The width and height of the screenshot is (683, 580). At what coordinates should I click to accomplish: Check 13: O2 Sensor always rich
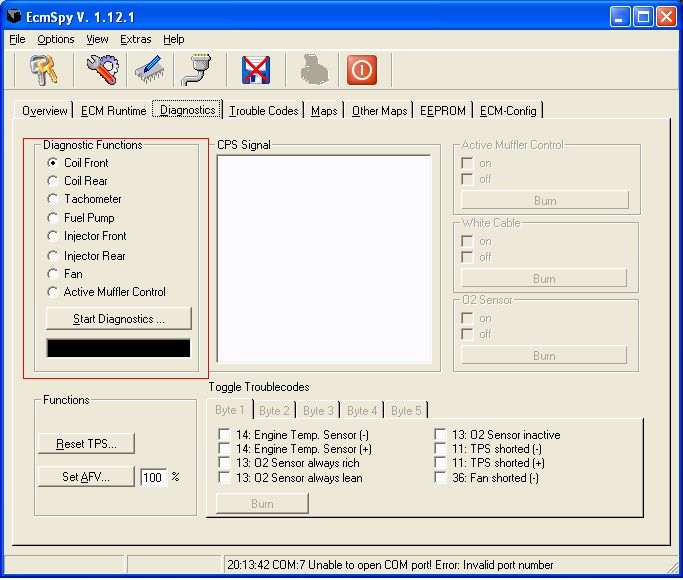224,462
